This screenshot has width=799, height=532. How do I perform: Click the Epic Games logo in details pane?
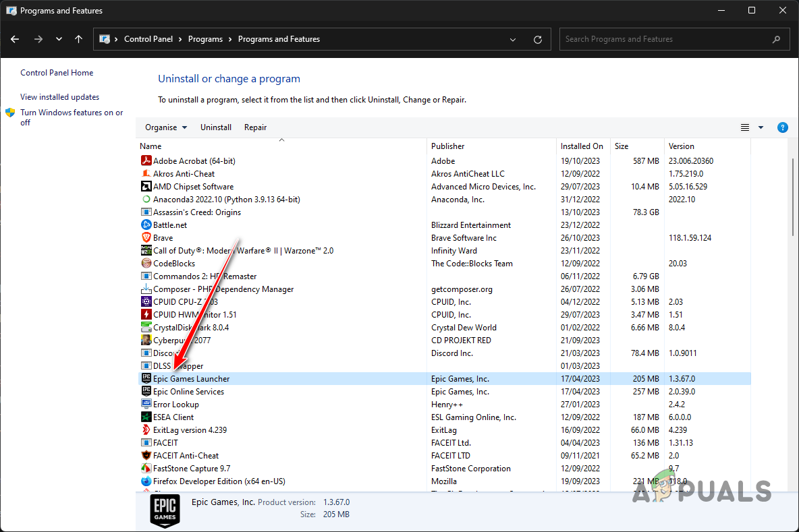coord(165,511)
